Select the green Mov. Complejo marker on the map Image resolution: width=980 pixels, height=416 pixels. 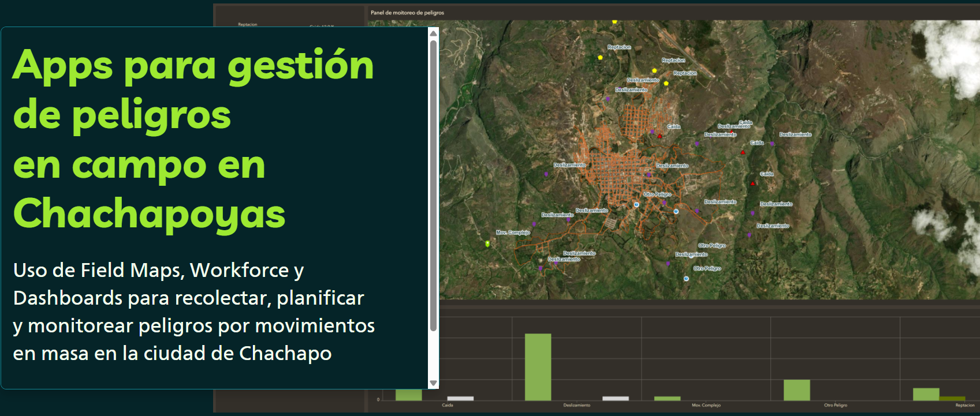[x=487, y=244]
